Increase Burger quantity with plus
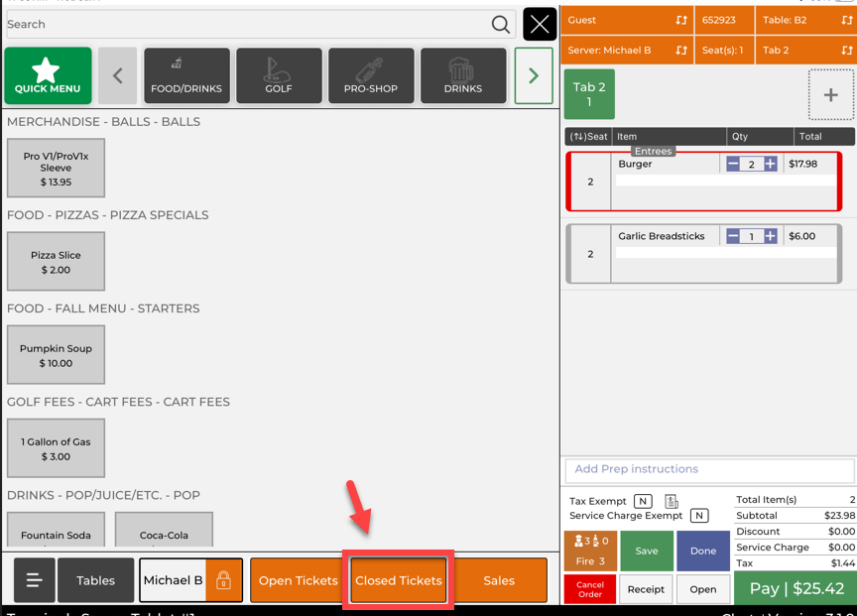 pyautogui.click(x=770, y=165)
